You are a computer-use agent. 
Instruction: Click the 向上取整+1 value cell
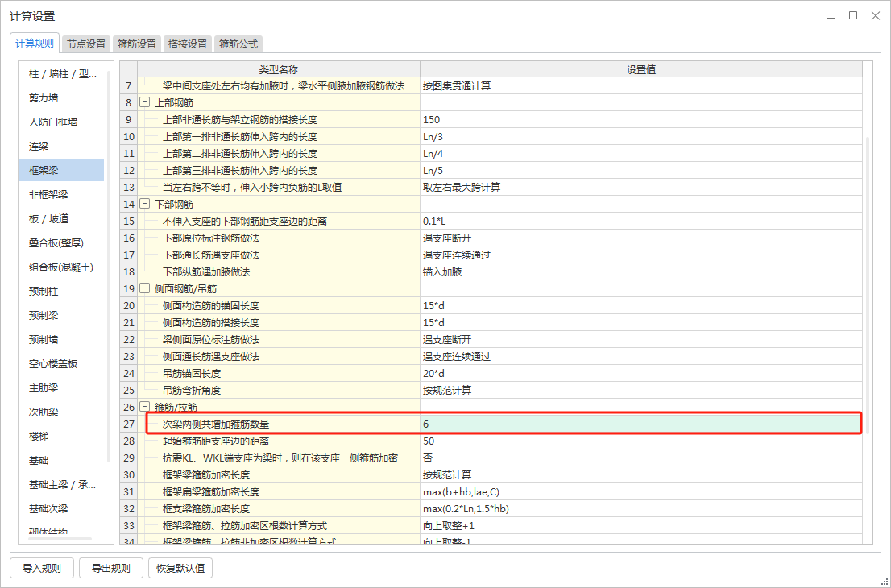(x=640, y=525)
